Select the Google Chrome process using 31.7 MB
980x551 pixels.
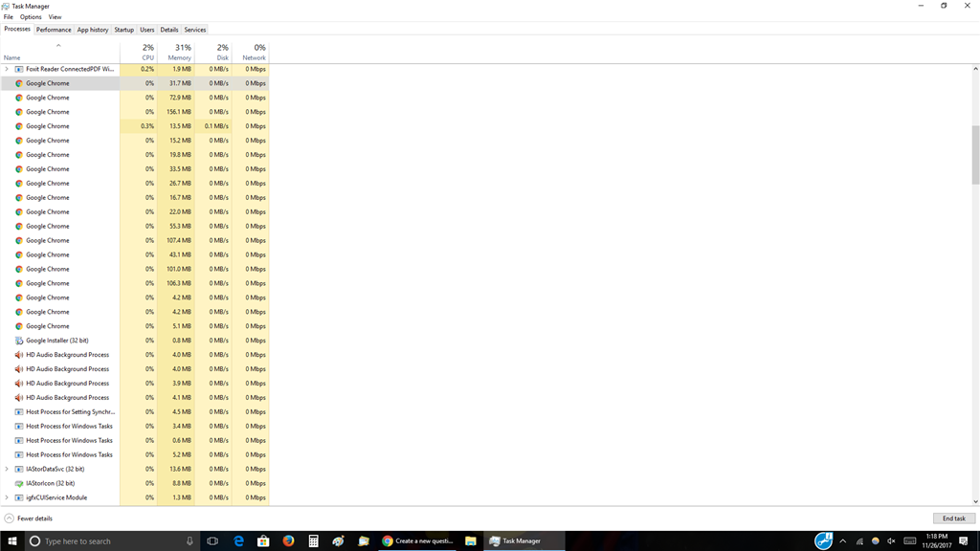(x=135, y=83)
